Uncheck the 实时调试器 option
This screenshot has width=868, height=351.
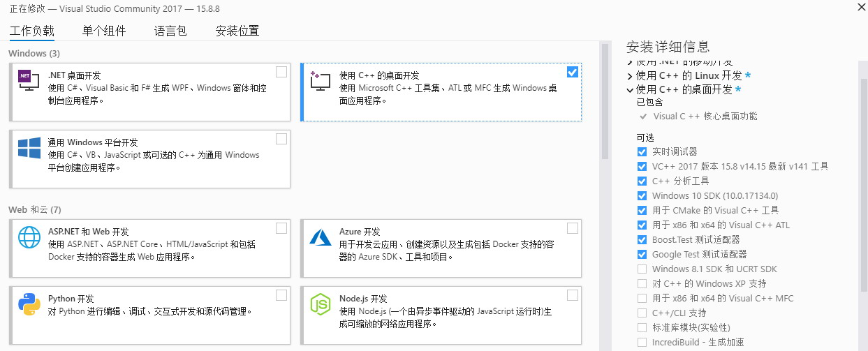(x=642, y=151)
